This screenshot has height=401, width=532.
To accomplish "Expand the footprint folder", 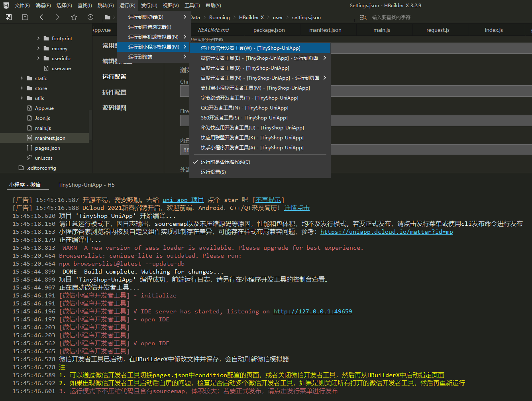I will pos(38,39).
